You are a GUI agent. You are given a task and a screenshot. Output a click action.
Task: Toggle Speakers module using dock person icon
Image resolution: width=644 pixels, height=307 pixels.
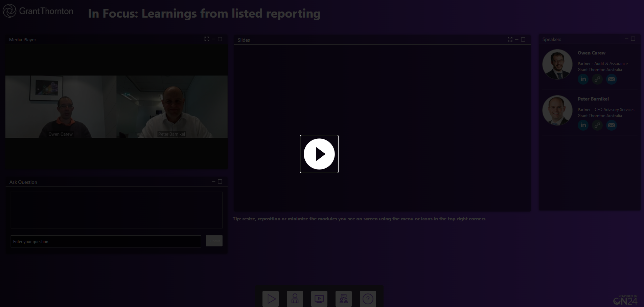tap(295, 299)
